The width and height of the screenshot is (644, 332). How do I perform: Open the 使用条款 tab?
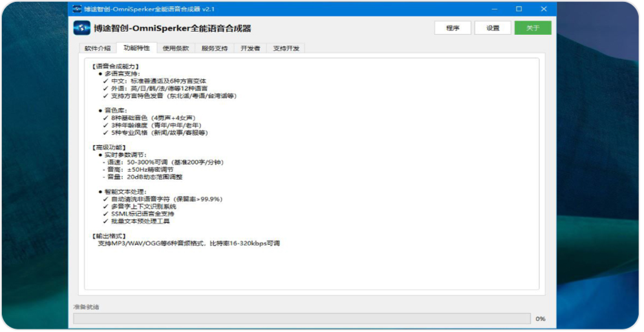pos(176,48)
